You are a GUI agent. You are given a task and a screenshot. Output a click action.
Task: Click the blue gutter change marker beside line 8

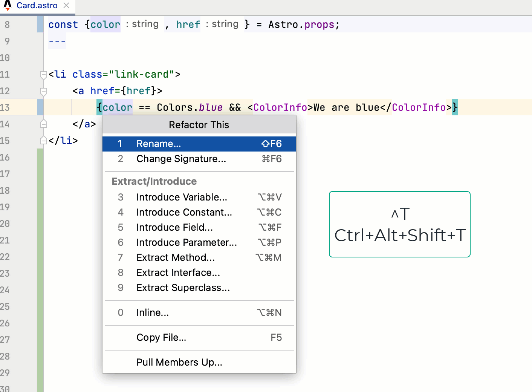[x=40, y=24]
